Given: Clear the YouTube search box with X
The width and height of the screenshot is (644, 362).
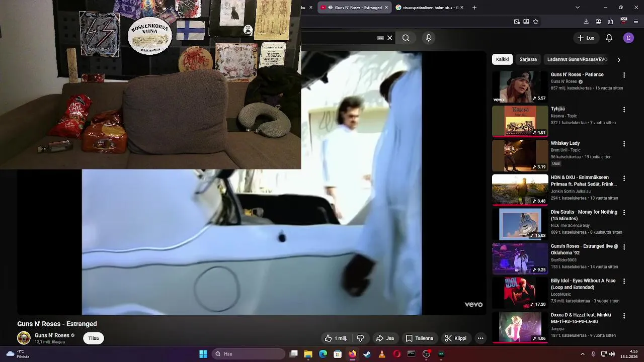Looking at the screenshot, I should coord(390,38).
